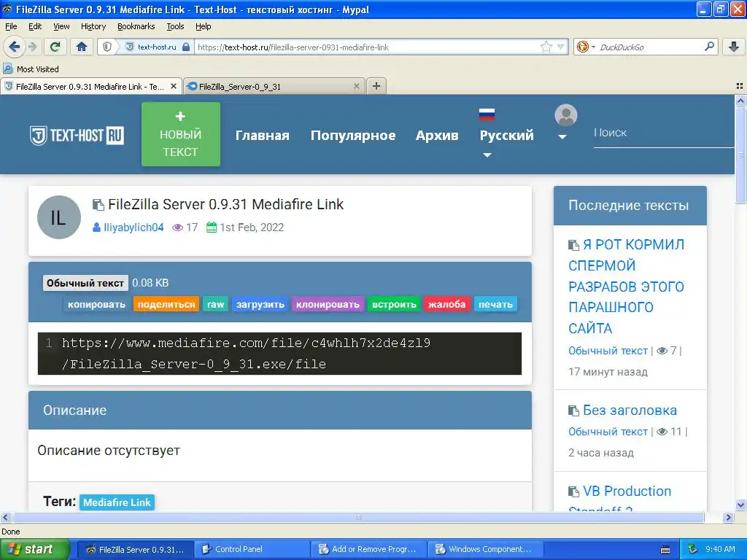Open the Most Visited bookmarks folder
747x560 pixels.
31,69
